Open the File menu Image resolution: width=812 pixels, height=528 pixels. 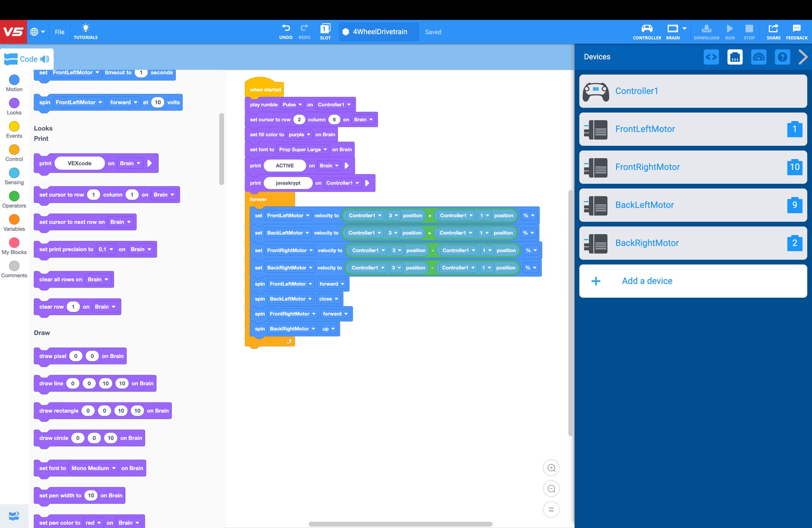pyautogui.click(x=60, y=32)
